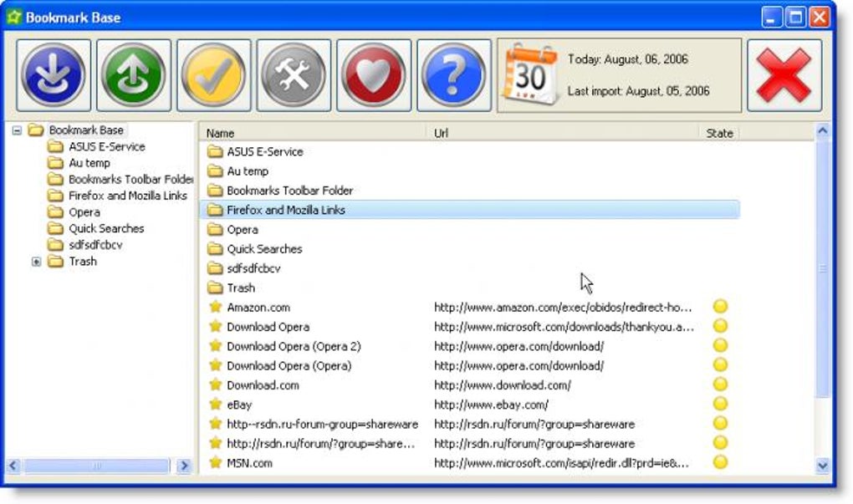Click the yellow state dot for eBay
Viewport: 853px width, 504px height.
pos(720,404)
